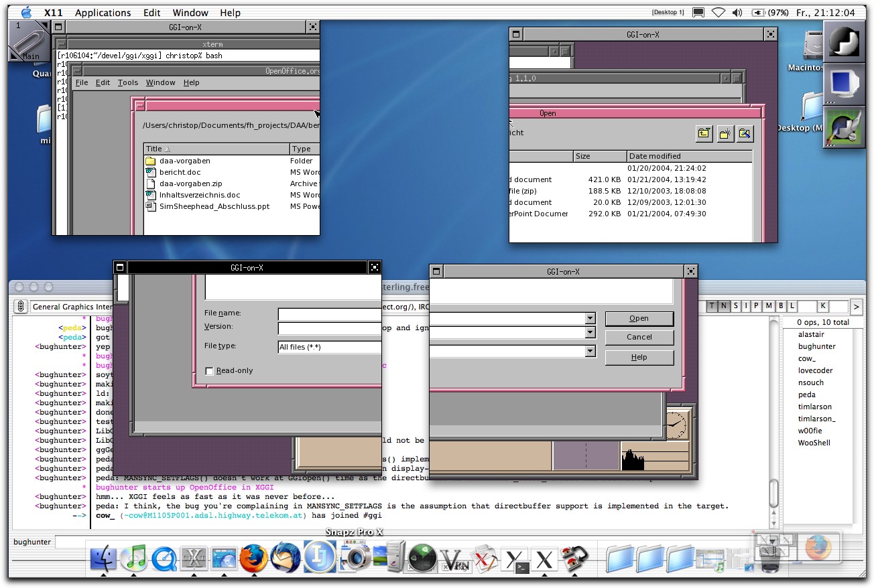Click the up-one-level folder icon in Open dialog
This screenshot has height=588, width=874.
pos(704,133)
